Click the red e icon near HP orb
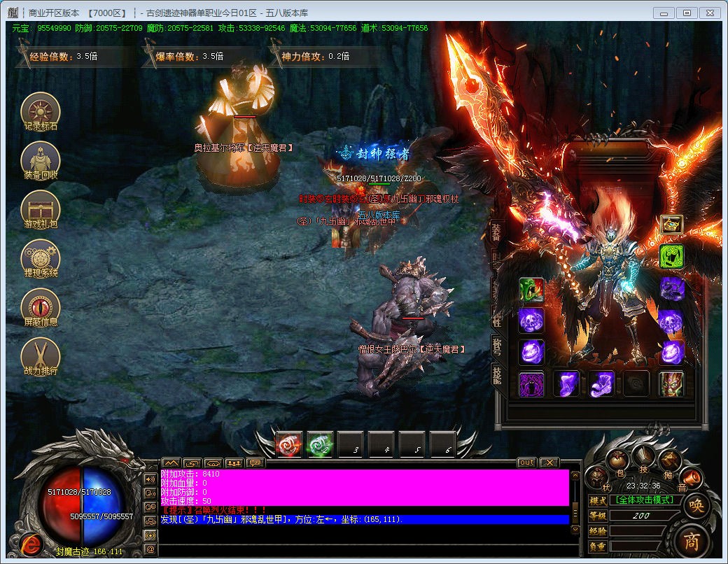This screenshot has height=564, width=728. [x=31, y=544]
